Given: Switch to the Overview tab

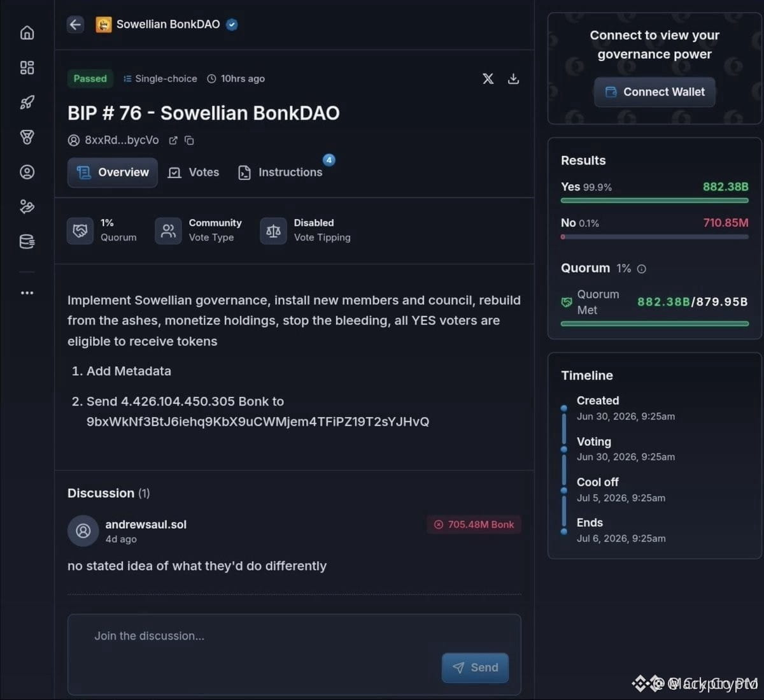Looking at the screenshot, I should pyautogui.click(x=113, y=173).
